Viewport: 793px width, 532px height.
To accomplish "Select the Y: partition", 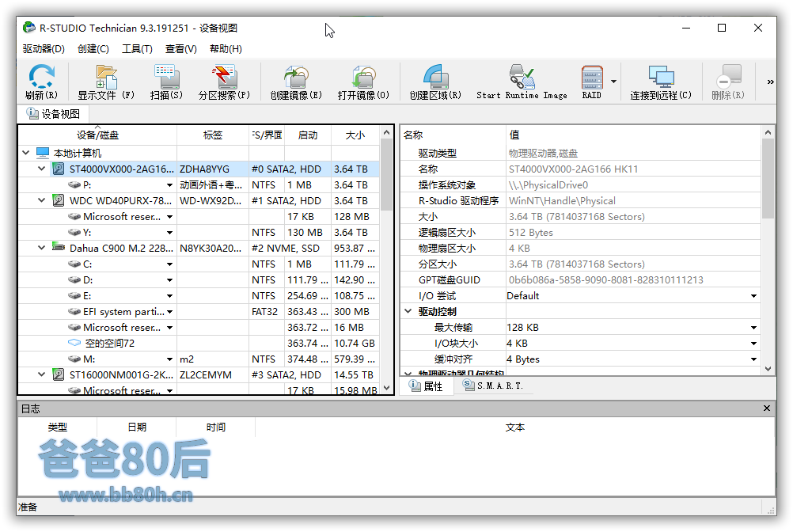I will pos(199,233).
